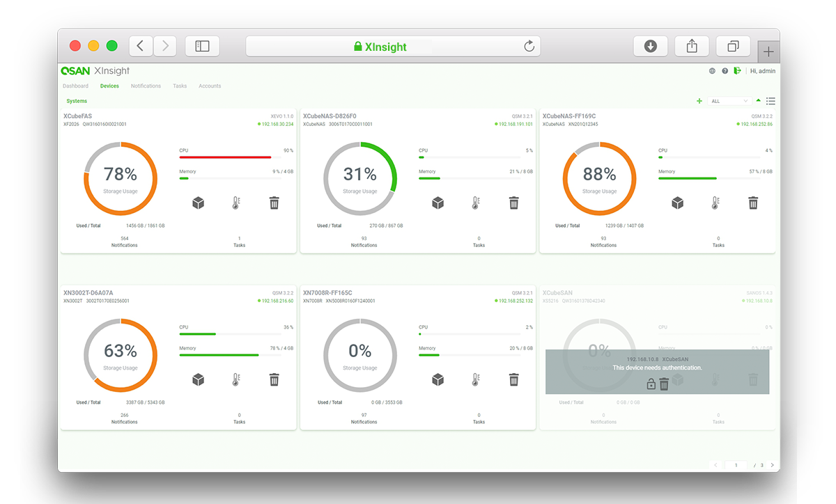The height and width of the screenshot is (504, 836).
Task: Log out using the green exit icon
Action: [737, 71]
